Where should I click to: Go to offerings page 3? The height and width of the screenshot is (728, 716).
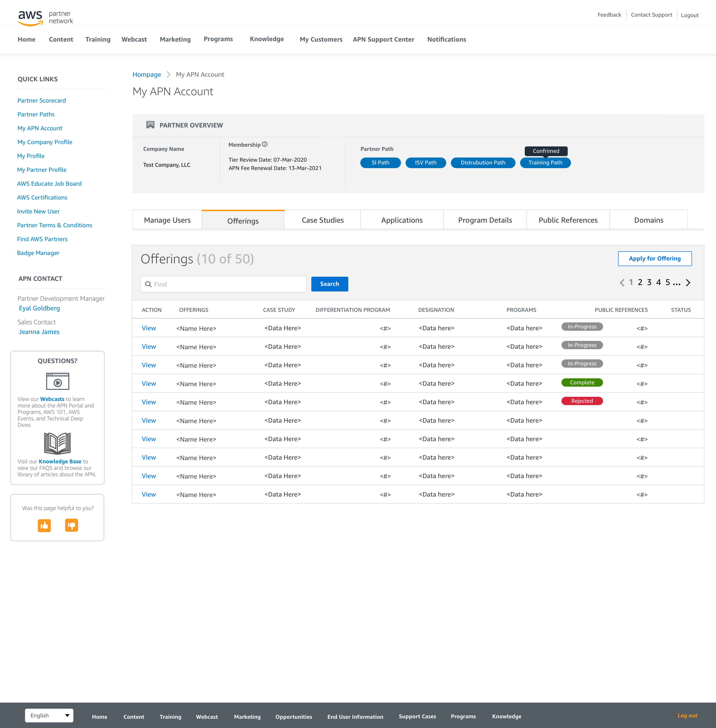(x=649, y=282)
